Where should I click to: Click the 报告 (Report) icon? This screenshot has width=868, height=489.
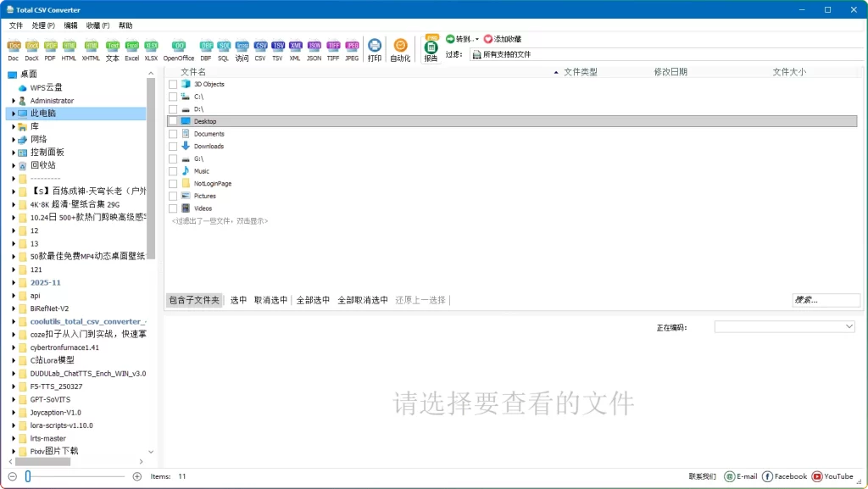(x=431, y=48)
